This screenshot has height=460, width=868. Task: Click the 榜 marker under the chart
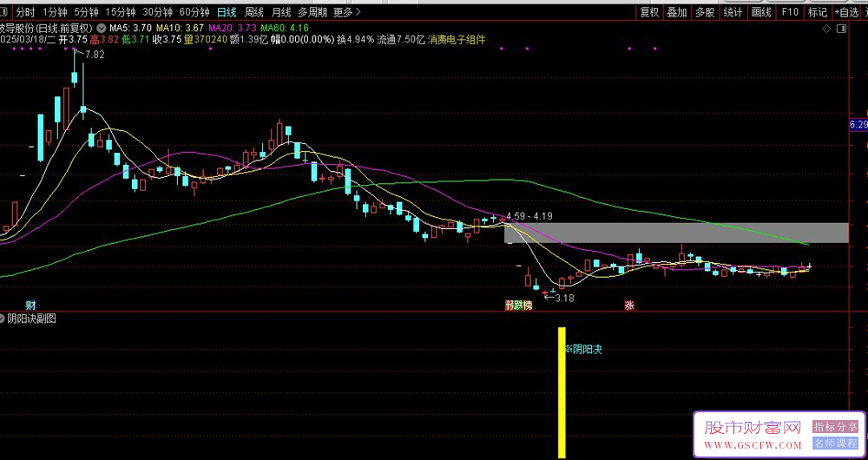pos(528,305)
